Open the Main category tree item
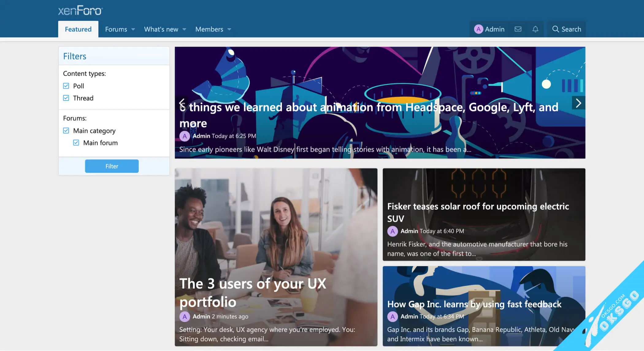Screen dimensions: 644x351 (x=94, y=131)
